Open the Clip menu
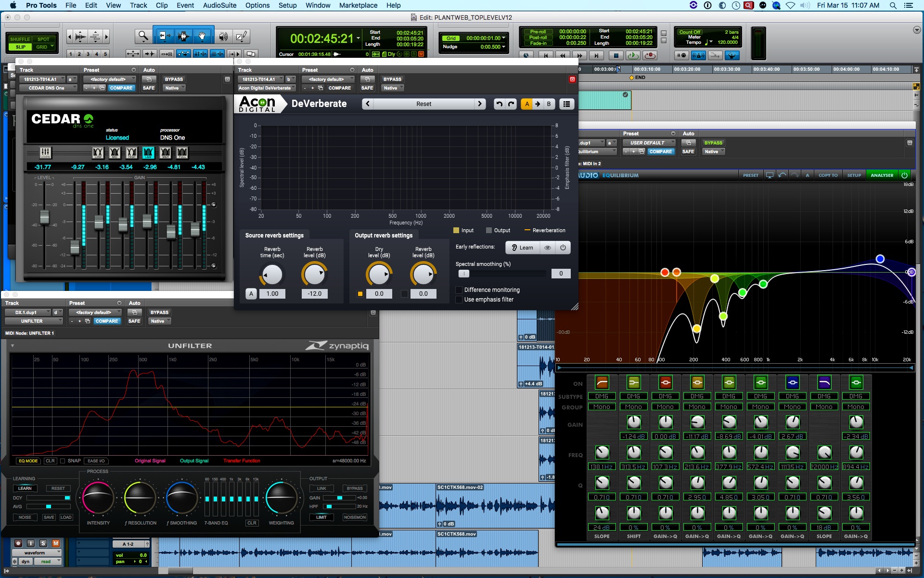Viewport: 924px width, 578px height. (162, 5)
